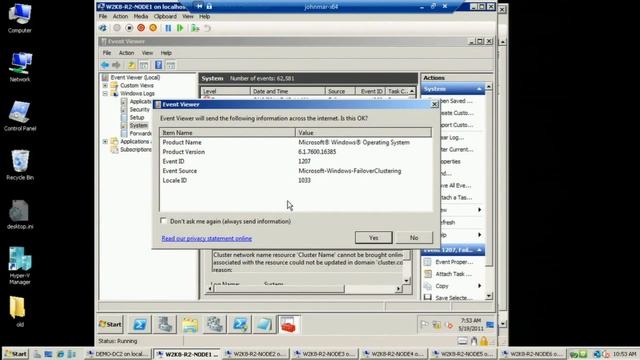Click the Back arrow in Event Viewer toolbar
This screenshot has width=640, height=360.
click(x=105, y=65)
